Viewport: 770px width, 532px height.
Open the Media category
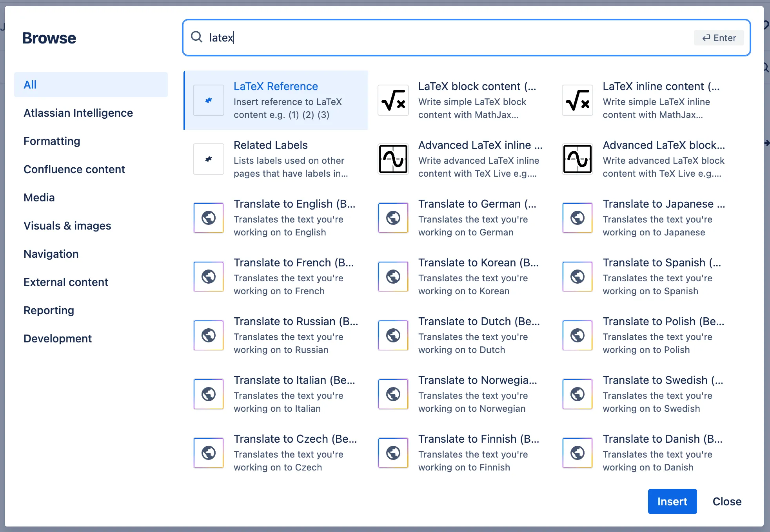(91, 197)
